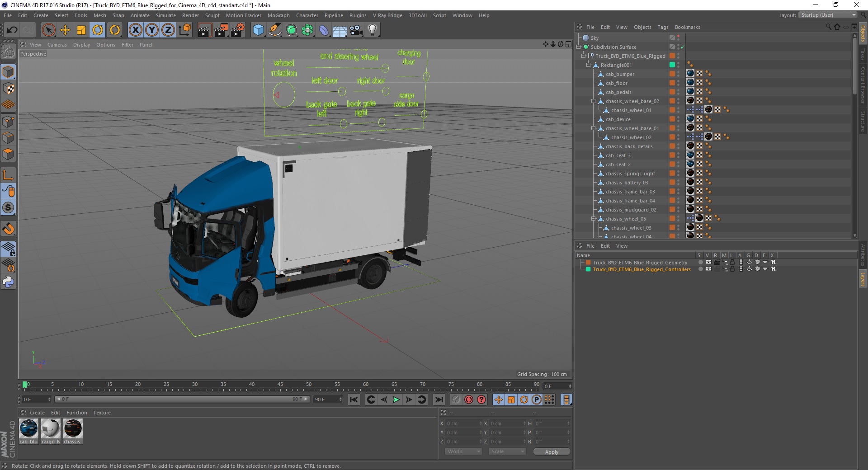Viewport: 868px width, 470px height.
Task: Toggle lock on Rigged_Geometry layer
Action: (732, 262)
